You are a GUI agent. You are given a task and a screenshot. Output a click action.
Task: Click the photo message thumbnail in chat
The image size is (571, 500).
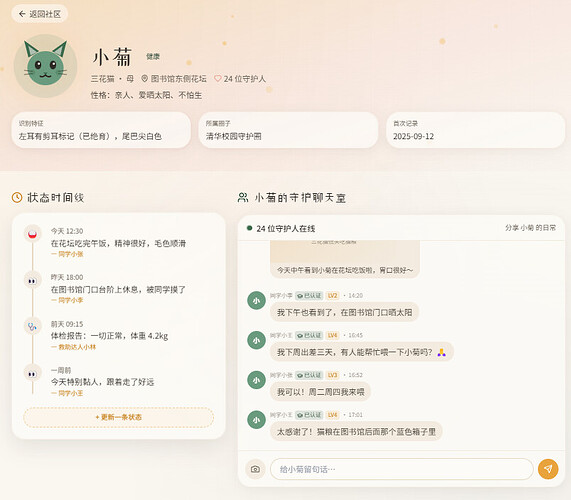pos(345,252)
